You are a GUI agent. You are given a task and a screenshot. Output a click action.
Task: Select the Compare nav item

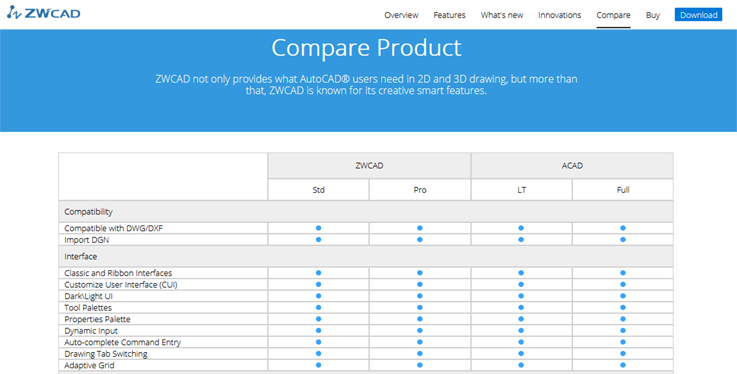pos(613,15)
